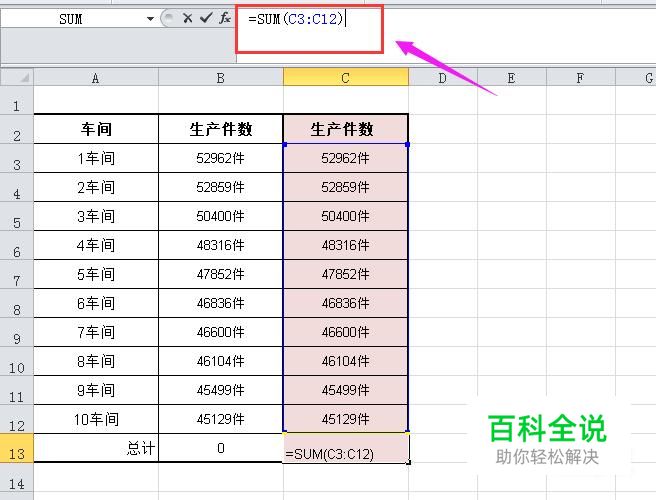Select column D header
The image size is (656, 500).
point(443,78)
